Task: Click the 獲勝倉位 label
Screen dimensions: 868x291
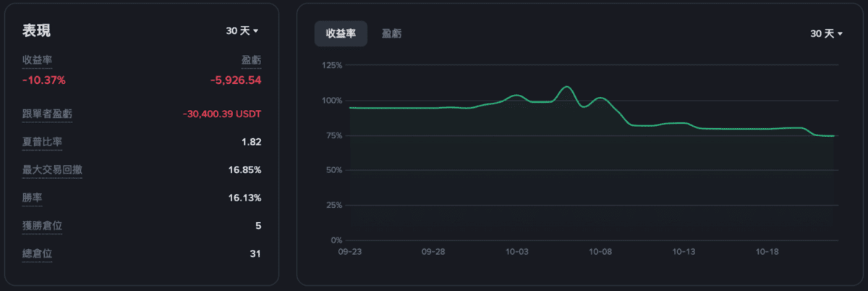Action: [x=42, y=226]
